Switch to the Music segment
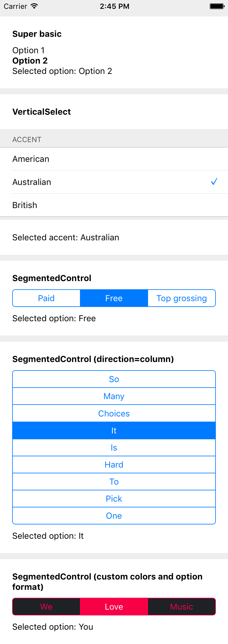 click(x=182, y=607)
